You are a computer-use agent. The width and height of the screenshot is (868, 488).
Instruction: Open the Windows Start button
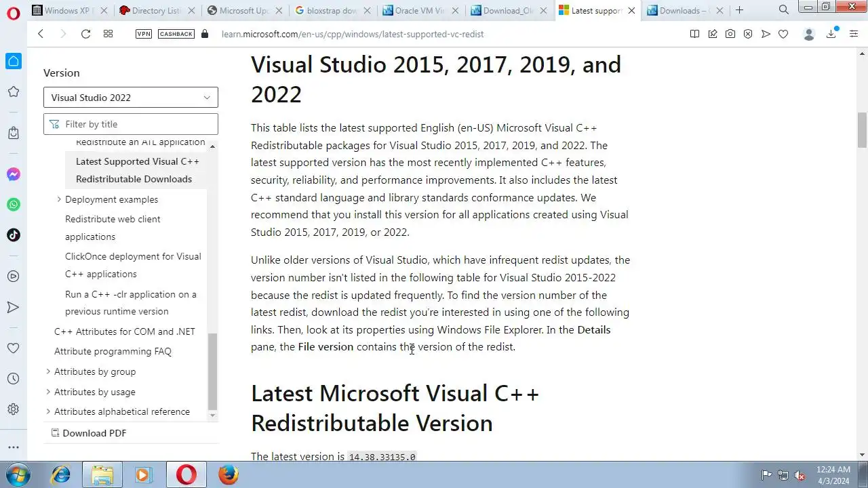click(16, 474)
